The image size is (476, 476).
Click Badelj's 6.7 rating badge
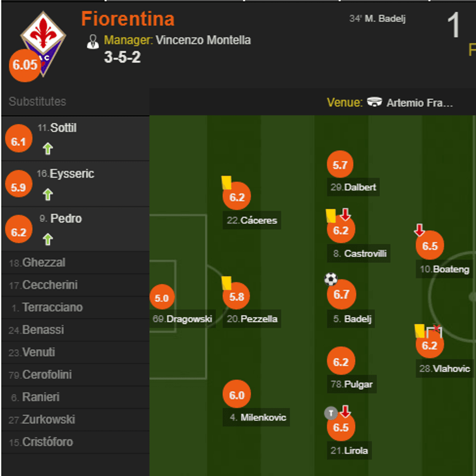click(341, 294)
